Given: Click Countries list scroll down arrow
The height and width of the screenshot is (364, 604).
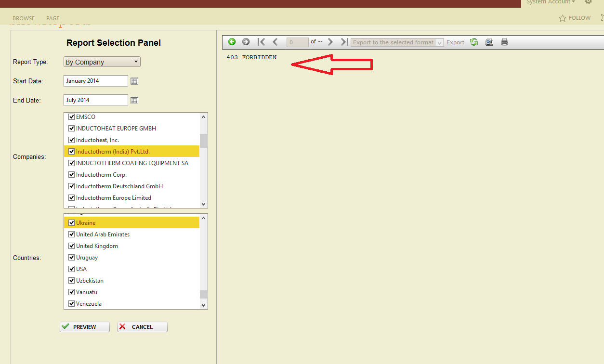Looking at the screenshot, I should pos(203,305).
